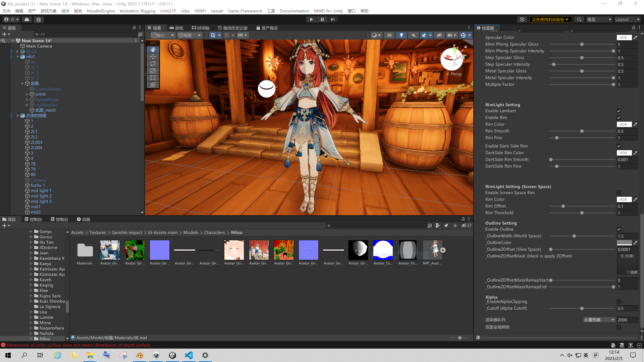This screenshot has height=362, width=644.
Task: Select the Move tool in scene view
Action: 153,57
